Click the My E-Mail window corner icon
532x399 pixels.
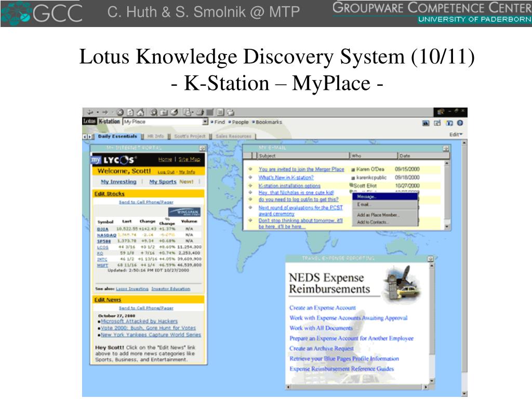pos(446,148)
